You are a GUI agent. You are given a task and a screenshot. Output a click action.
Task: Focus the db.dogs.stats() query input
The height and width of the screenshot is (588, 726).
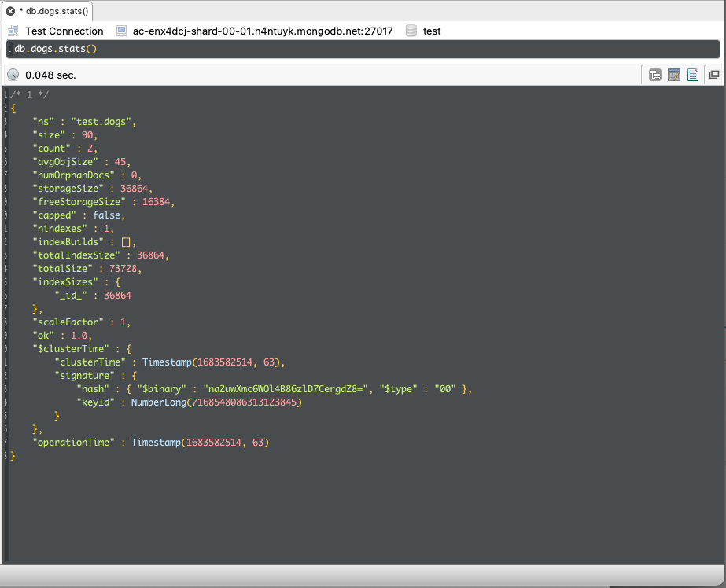click(x=362, y=49)
